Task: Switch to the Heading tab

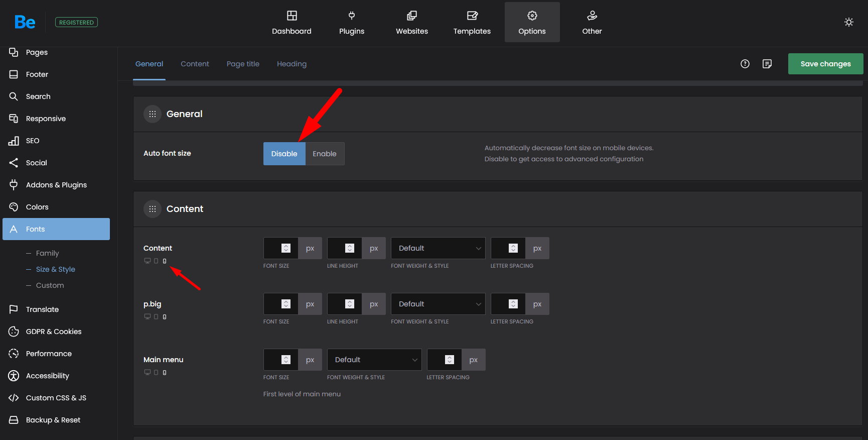Action: pos(292,64)
